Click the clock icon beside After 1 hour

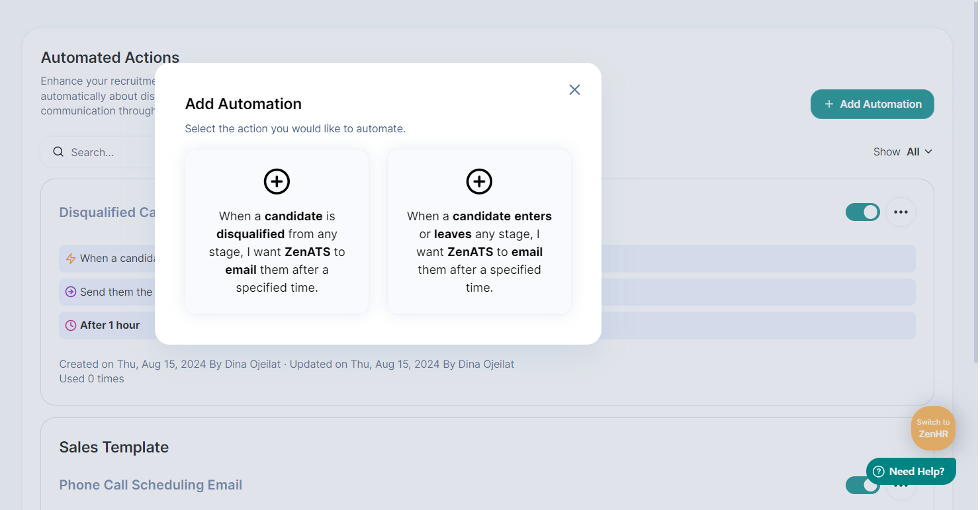(71, 325)
